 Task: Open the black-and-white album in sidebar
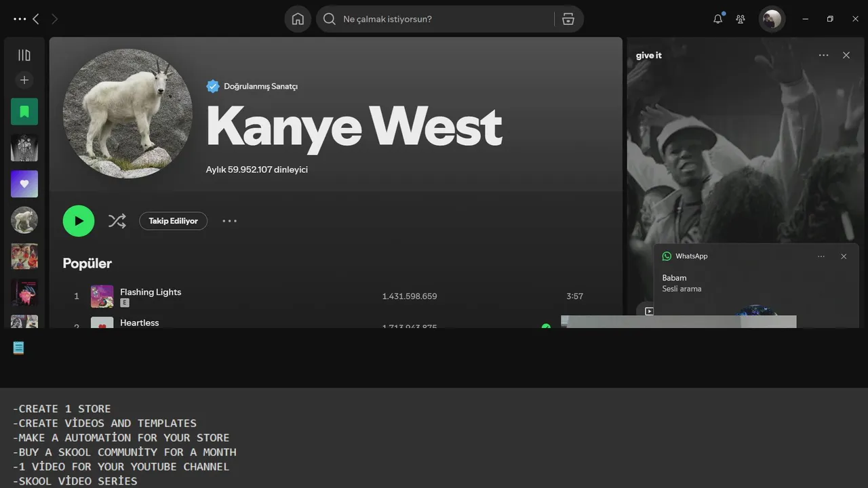tap(24, 148)
